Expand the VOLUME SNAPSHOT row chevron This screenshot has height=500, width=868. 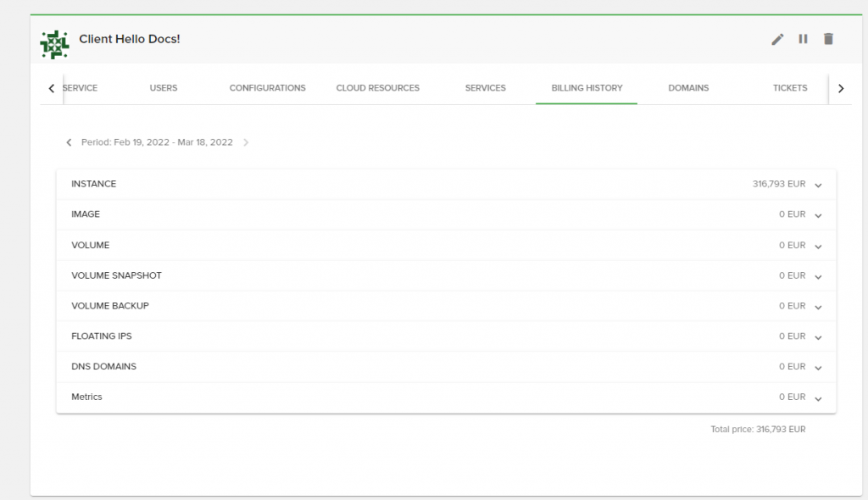click(818, 277)
